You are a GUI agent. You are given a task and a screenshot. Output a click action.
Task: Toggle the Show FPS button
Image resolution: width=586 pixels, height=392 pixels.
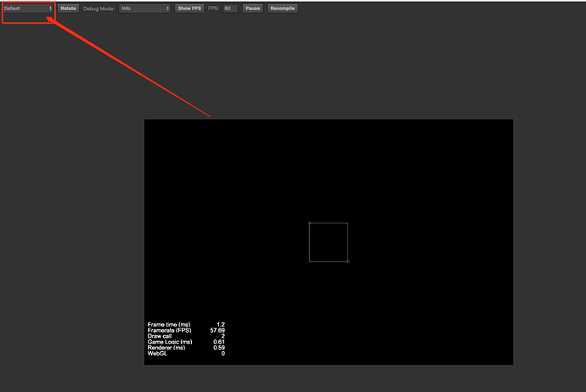(189, 8)
